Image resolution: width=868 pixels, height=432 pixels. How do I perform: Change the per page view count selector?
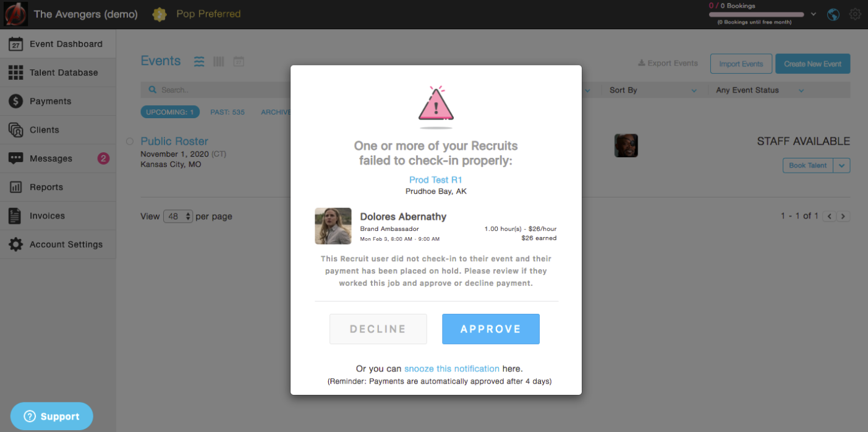pos(178,217)
